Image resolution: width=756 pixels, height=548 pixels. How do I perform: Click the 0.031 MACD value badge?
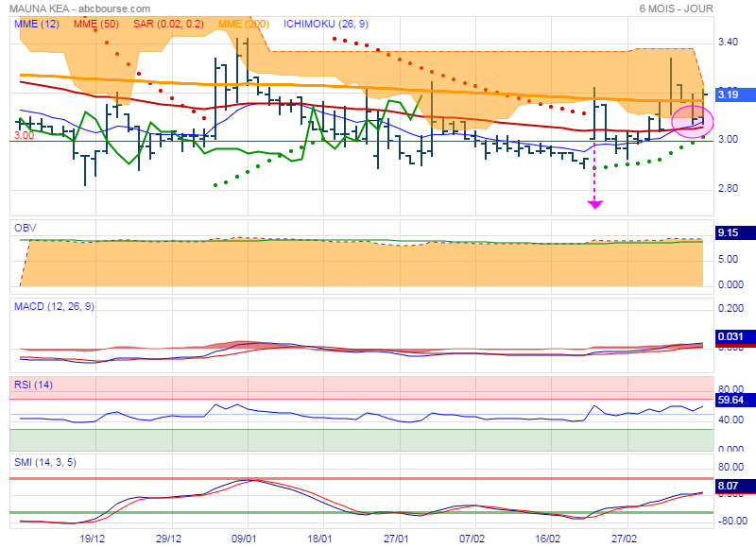coord(735,337)
